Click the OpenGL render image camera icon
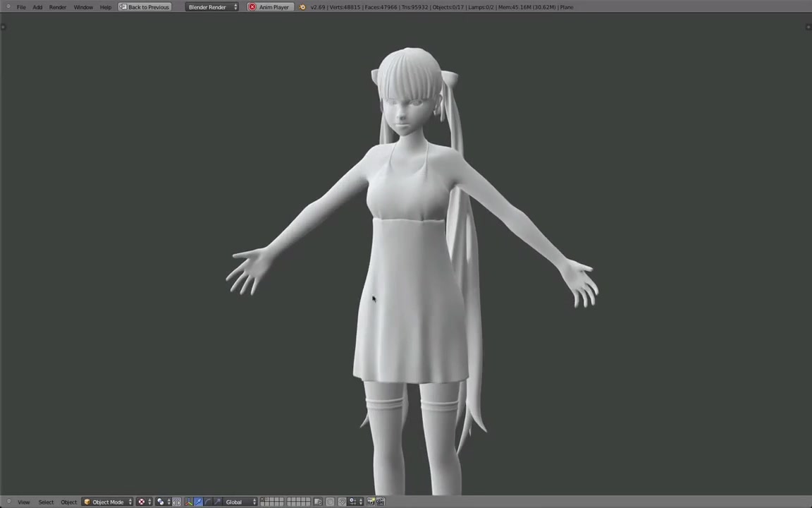 (371, 502)
